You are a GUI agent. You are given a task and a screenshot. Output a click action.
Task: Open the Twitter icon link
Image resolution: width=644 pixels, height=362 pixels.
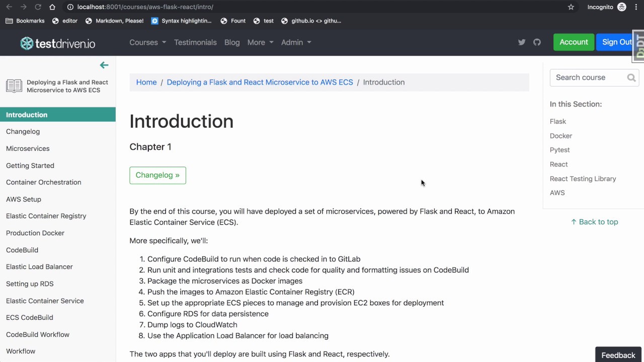pyautogui.click(x=522, y=42)
